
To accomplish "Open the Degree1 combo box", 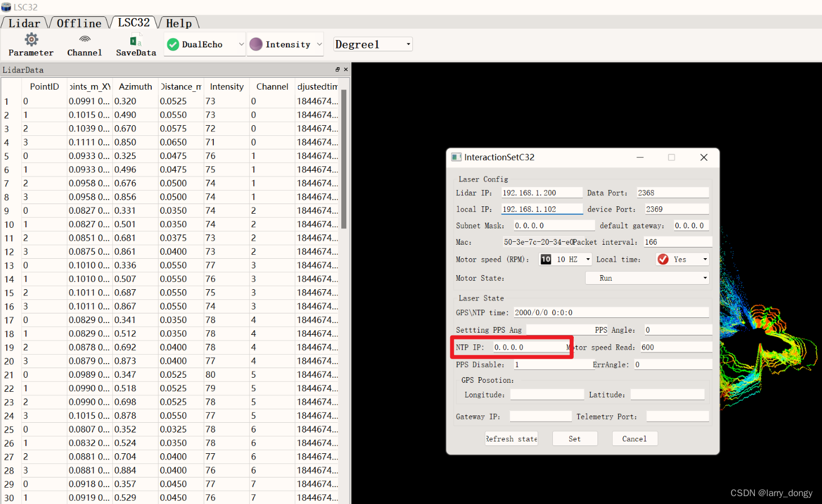I will (x=373, y=44).
